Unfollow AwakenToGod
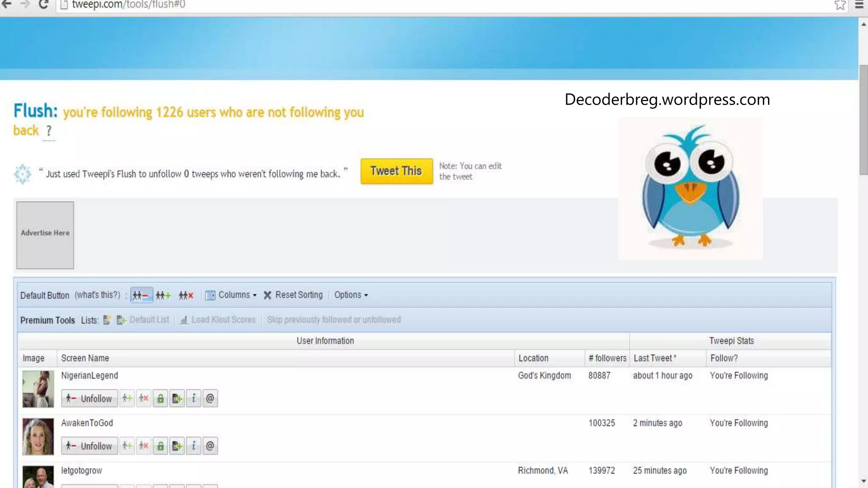 pyautogui.click(x=89, y=446)
